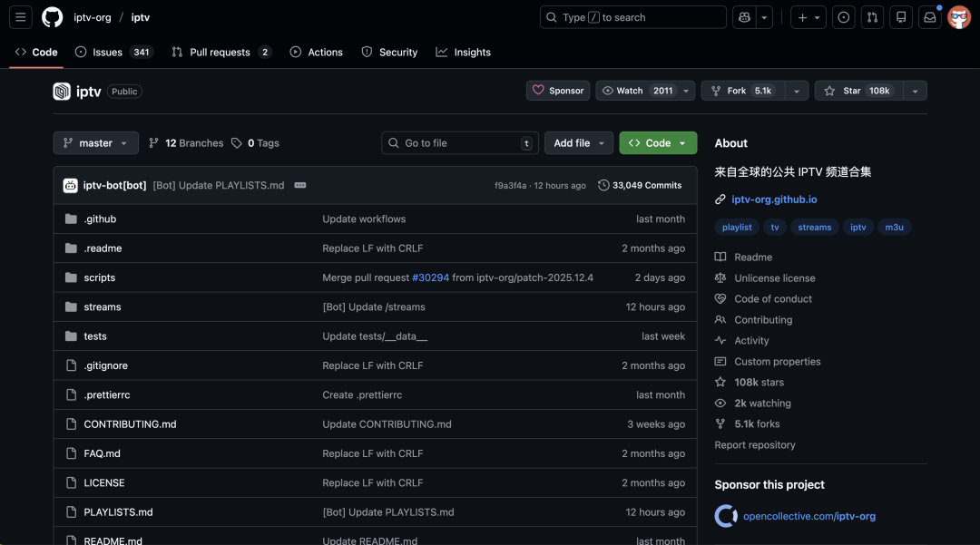Image resolution: width=980 pixels, height=545 pixels.
Task: Star the iptv repository
Action: (858, 92)
